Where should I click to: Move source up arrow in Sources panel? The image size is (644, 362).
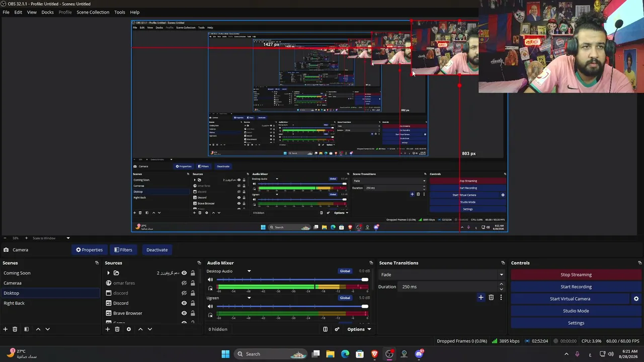tap(140, 329)
